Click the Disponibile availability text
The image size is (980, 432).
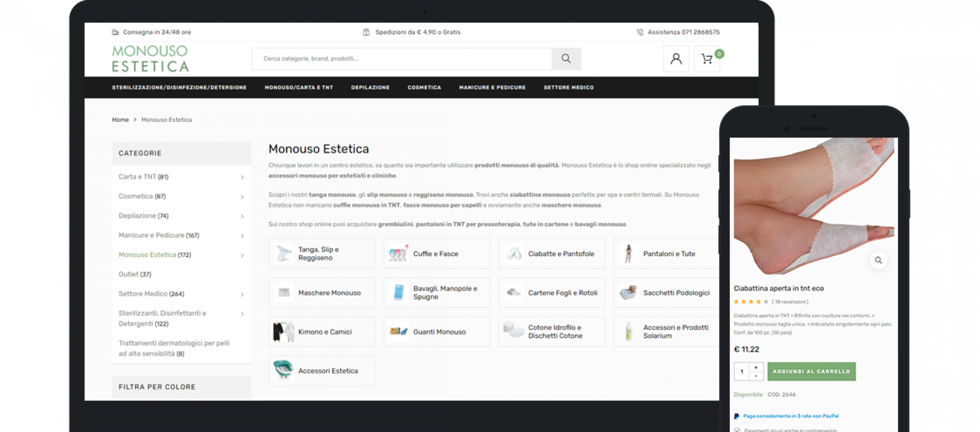click(748, 395)
